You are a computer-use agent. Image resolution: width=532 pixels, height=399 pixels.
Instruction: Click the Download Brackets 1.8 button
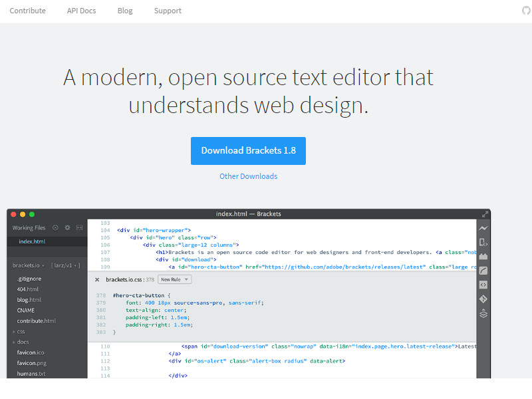248,150
